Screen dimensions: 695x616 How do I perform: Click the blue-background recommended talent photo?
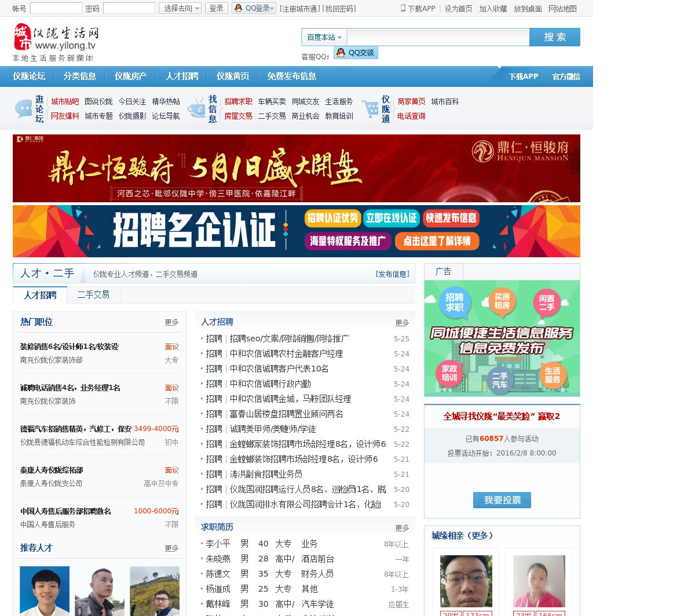tap(45, 591)
